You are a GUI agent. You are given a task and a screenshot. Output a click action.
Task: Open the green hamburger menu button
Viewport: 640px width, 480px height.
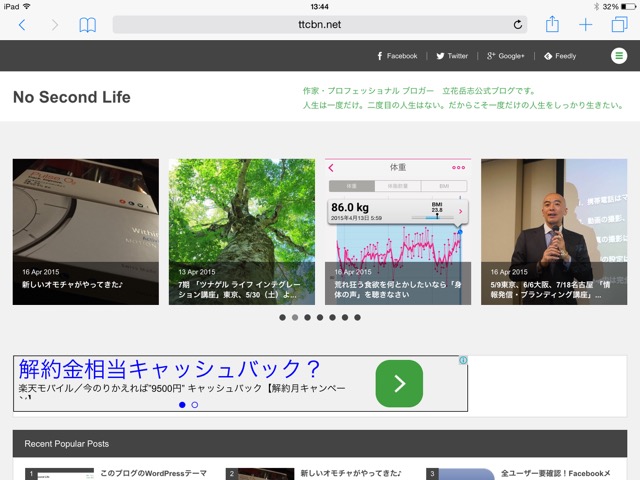point(619,56)
